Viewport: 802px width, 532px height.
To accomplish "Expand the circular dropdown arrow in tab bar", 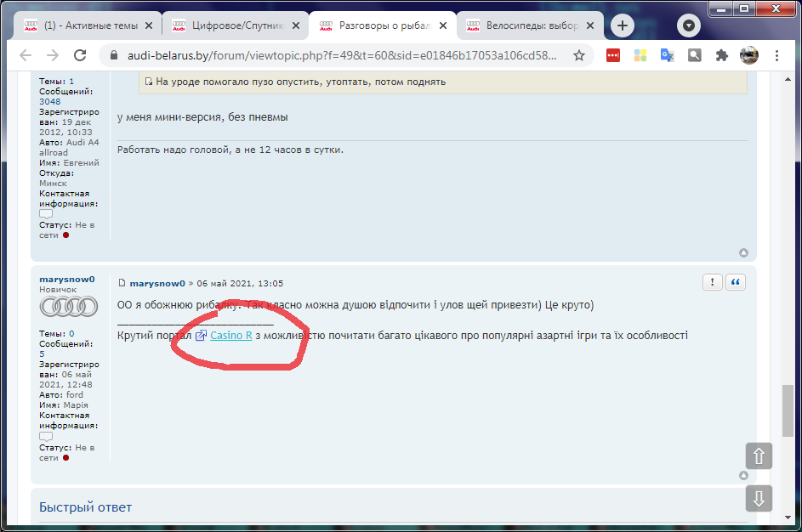I will click(688, 25).
